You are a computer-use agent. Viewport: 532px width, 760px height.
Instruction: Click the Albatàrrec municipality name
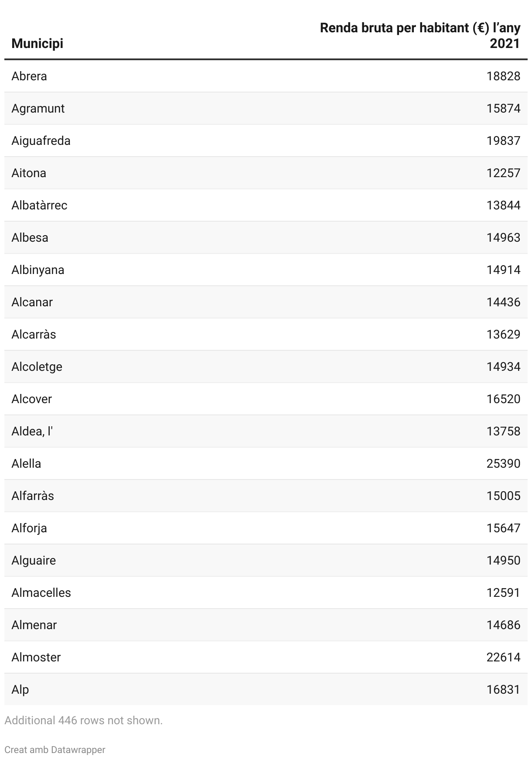[39, 205]
